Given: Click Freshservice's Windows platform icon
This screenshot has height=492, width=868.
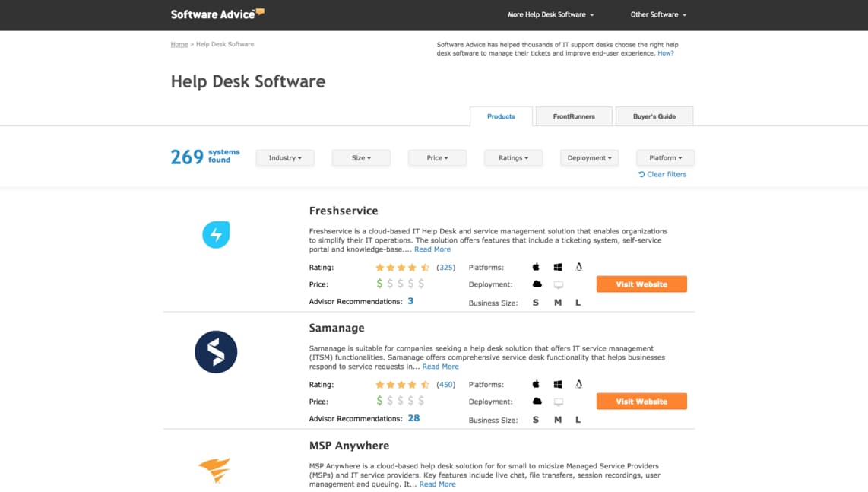Looking at the screenshot, I should point(558,267).
